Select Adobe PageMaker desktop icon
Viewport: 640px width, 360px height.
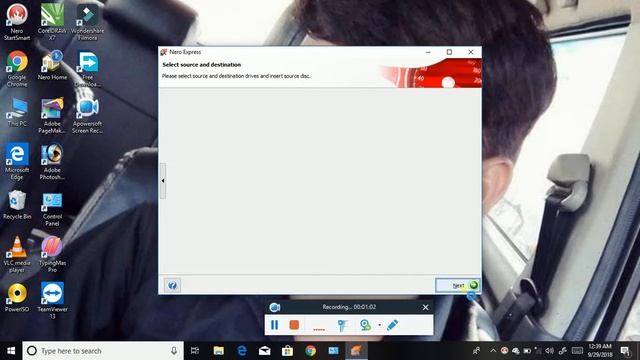click(x=52, y=116)
